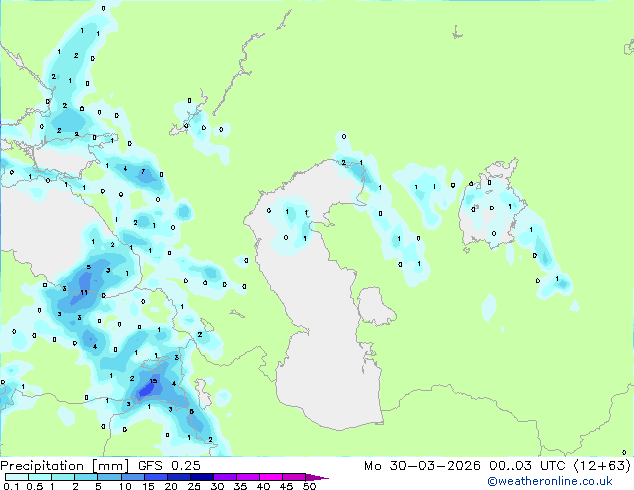
Task: Click legend scale label '50'
Action: pyautogui.click(x=309, y=486)
